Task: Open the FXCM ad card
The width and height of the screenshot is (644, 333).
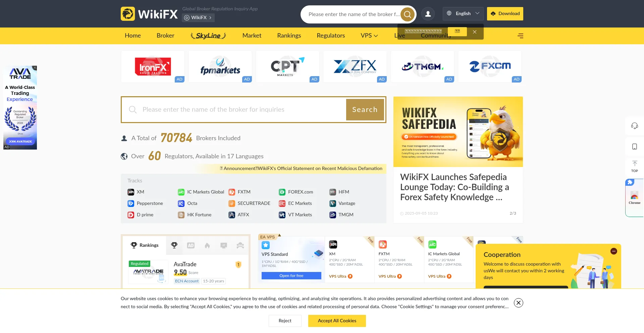Action: 490,67
